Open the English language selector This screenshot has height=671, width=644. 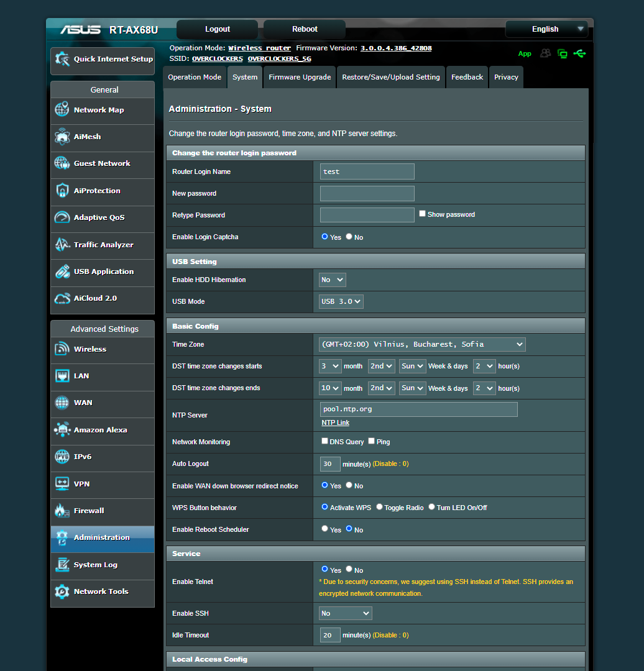point(546,29)
